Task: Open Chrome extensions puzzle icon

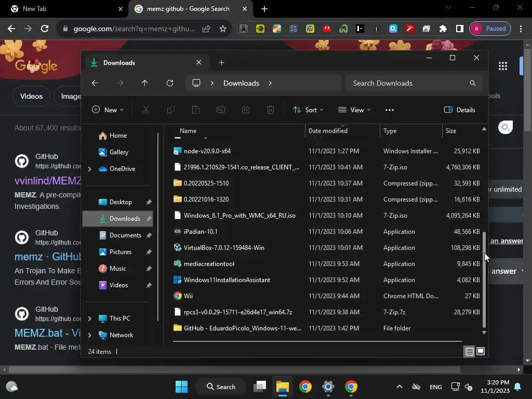Action: (443, 29)
